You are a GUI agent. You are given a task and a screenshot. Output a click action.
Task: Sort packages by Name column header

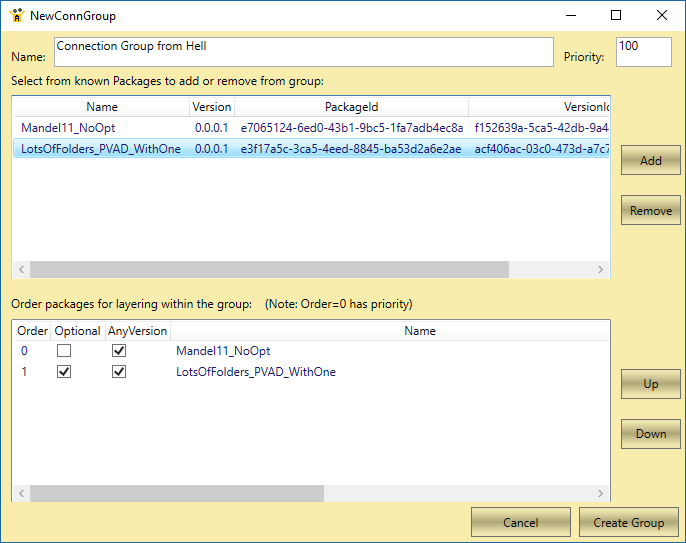(102, 107)
